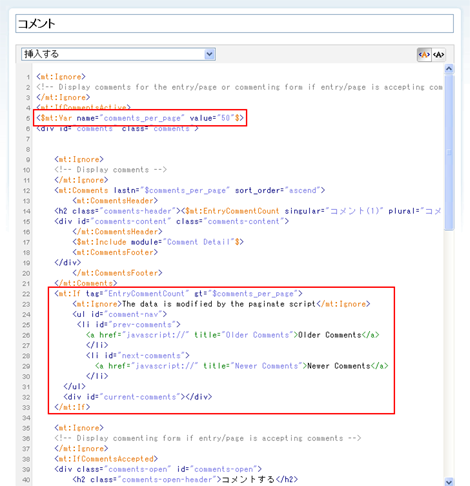Click </mt:CommentsHeader> on line 16
This screenshot has width=470, height=486.
point(118,232)
